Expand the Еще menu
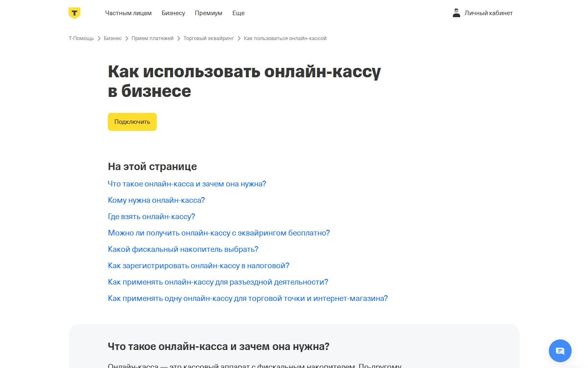The height and width of the screenshot is (368, 588). [x=238, y=13]
